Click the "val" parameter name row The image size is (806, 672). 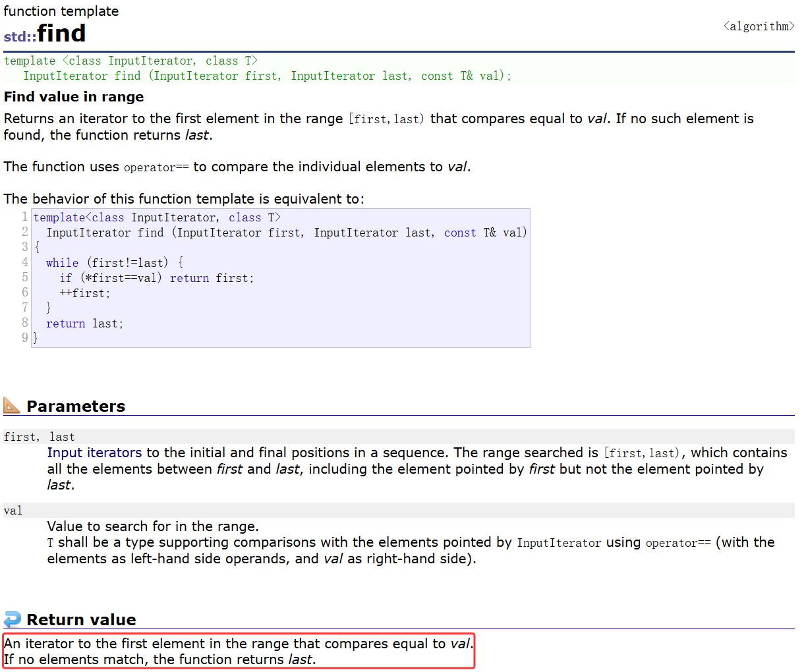(x=399, y=511)
